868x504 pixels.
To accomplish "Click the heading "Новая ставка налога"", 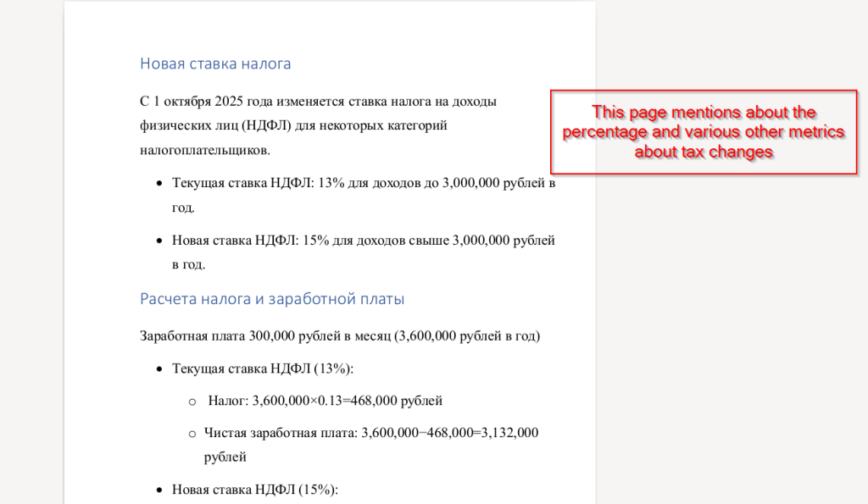I will click(x=215, y=64).
